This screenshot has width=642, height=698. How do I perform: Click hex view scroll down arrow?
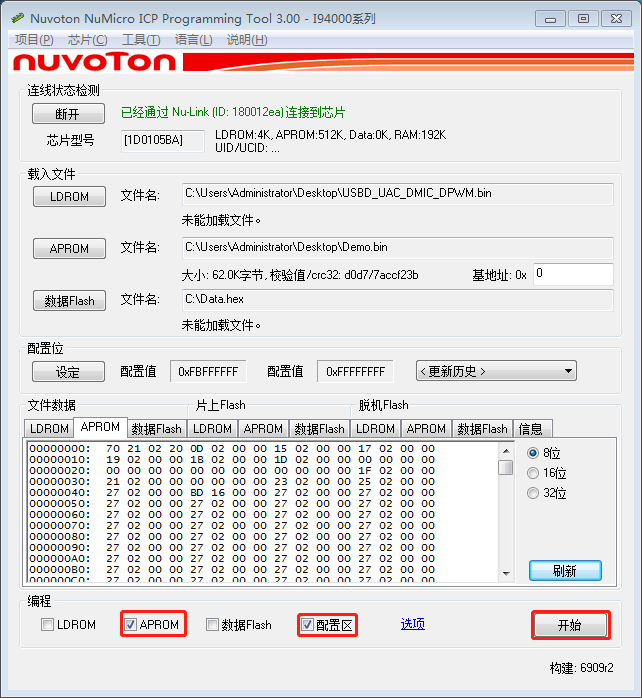tap(506, 574)
